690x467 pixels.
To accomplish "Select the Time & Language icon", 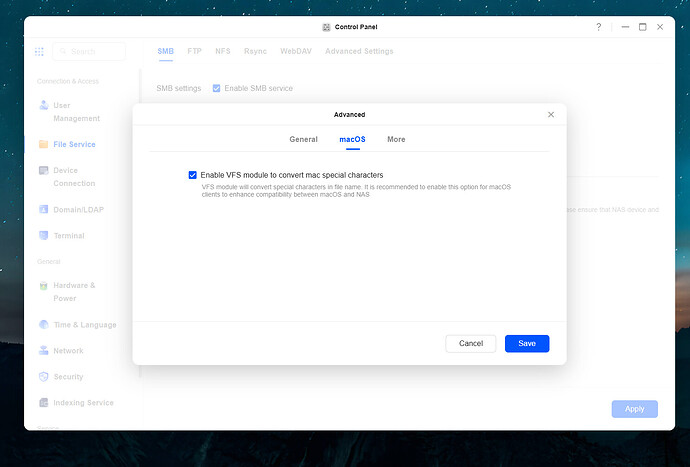I will [43, 325].
